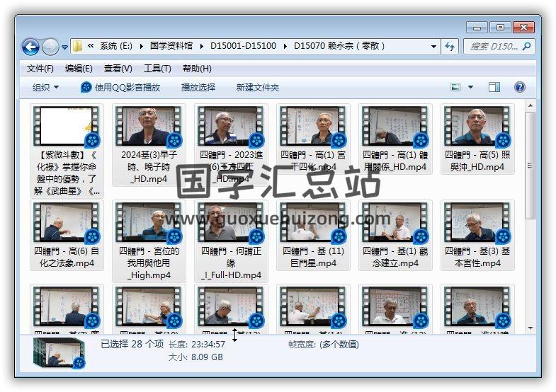Open the 文件(F) menu
Screen dimensions: 556x392
(40, 69)
